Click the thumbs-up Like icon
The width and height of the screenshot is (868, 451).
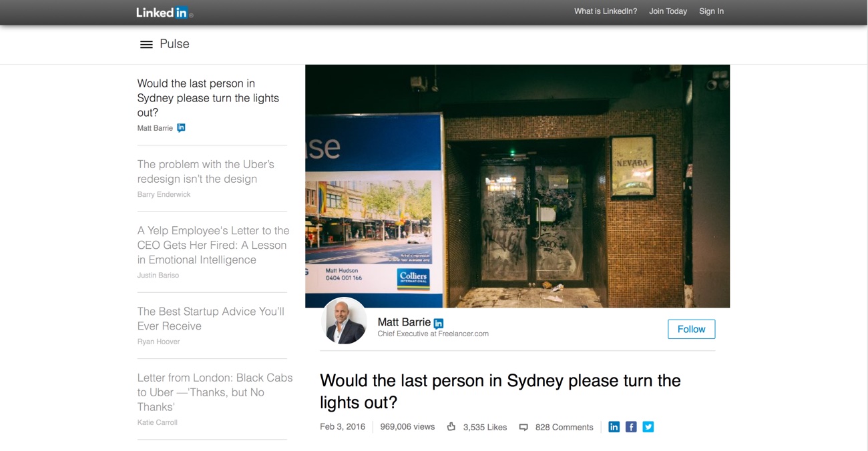(451, 427)
